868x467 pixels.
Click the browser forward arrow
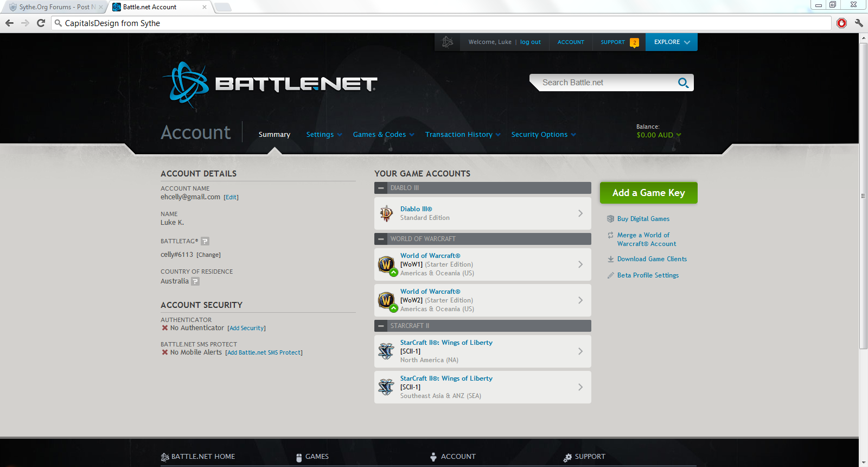(x=25, y=23)
